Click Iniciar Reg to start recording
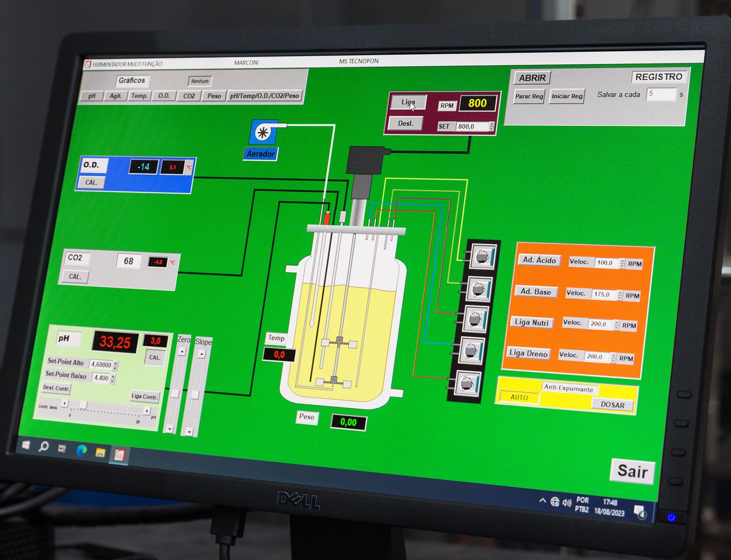Image resolution: width=731 pixels, height=560 pixels. [567, 96]
